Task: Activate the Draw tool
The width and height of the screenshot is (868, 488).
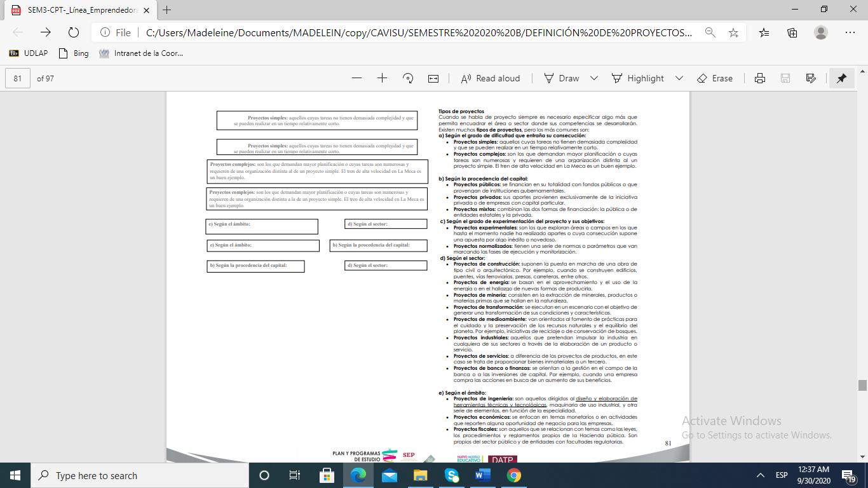Action: 562,78
